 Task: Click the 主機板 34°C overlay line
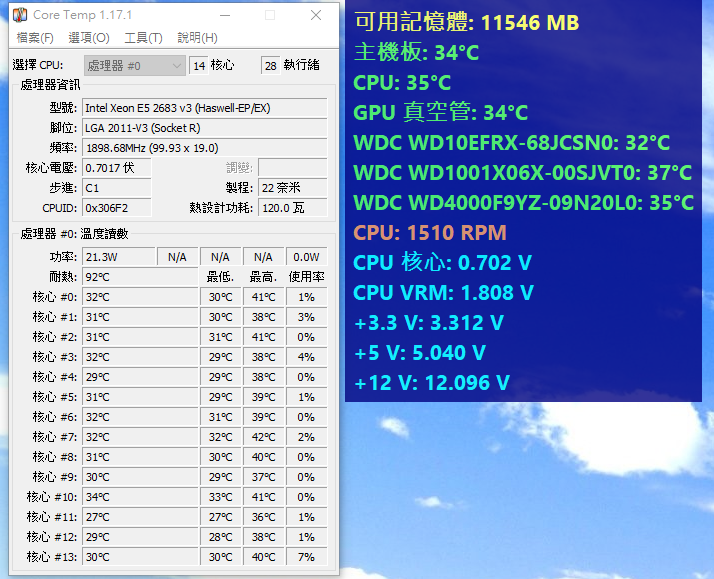point(417,52)
